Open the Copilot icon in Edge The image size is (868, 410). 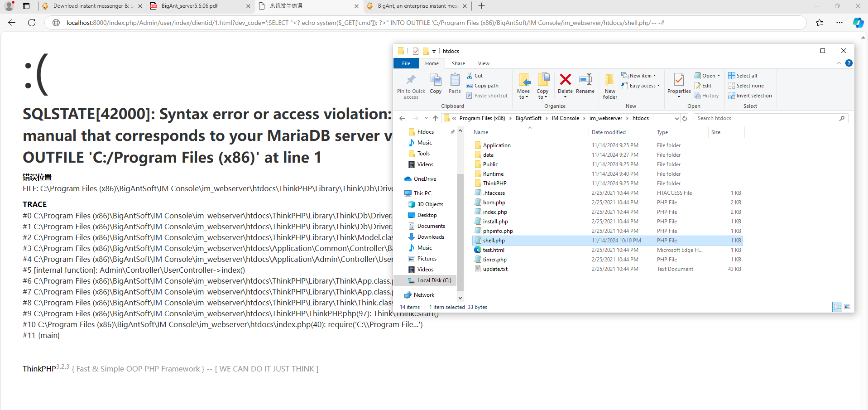pyautogui.click(x=858, y=23)
